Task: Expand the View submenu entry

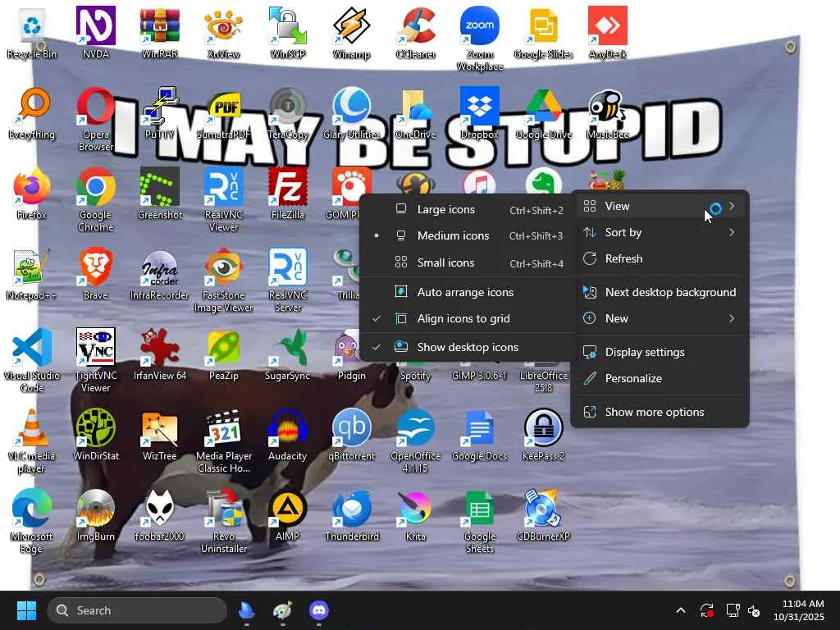Action: pyautogui.click(x=660, y=206)
